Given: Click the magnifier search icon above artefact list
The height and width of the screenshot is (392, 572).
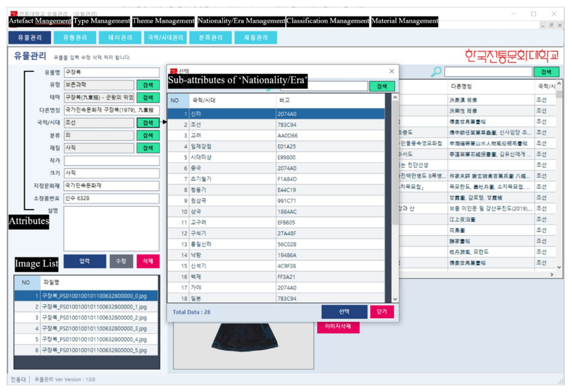Looking at the screenshot, I should [436, 72].
